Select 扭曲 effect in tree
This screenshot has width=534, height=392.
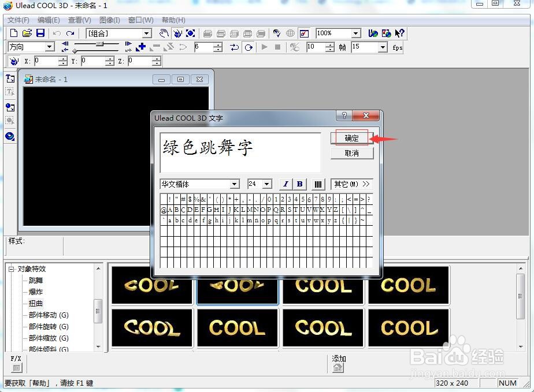36,304
